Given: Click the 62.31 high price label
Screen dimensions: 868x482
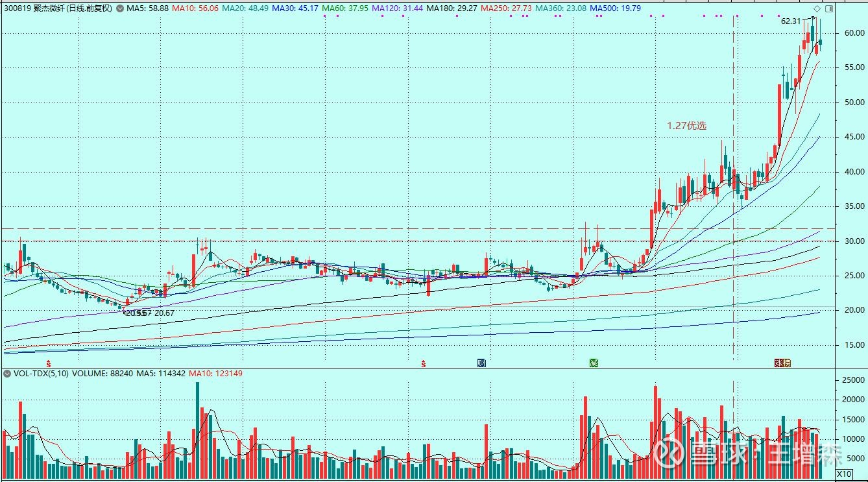Looking at the screenshot, I should [x=790, y=21].
